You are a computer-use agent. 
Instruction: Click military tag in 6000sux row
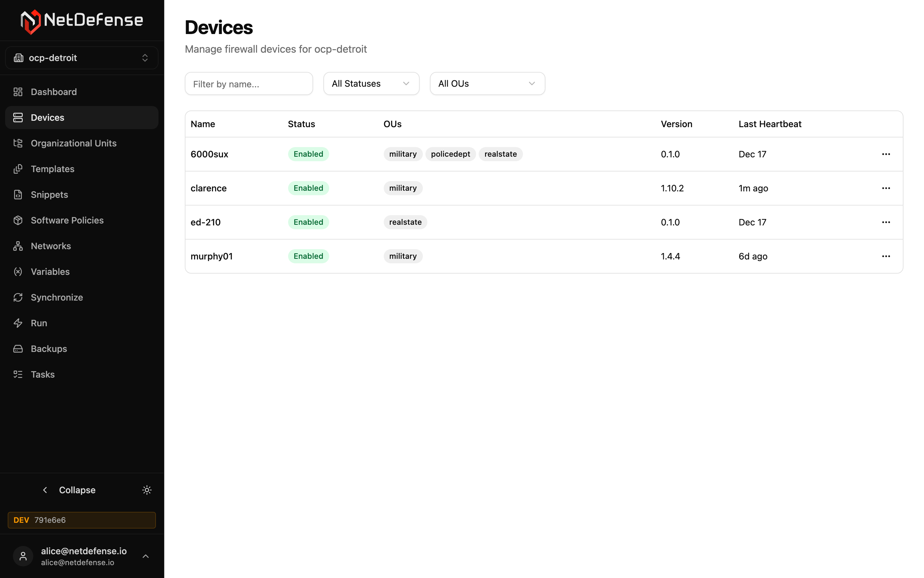(403, 154)
